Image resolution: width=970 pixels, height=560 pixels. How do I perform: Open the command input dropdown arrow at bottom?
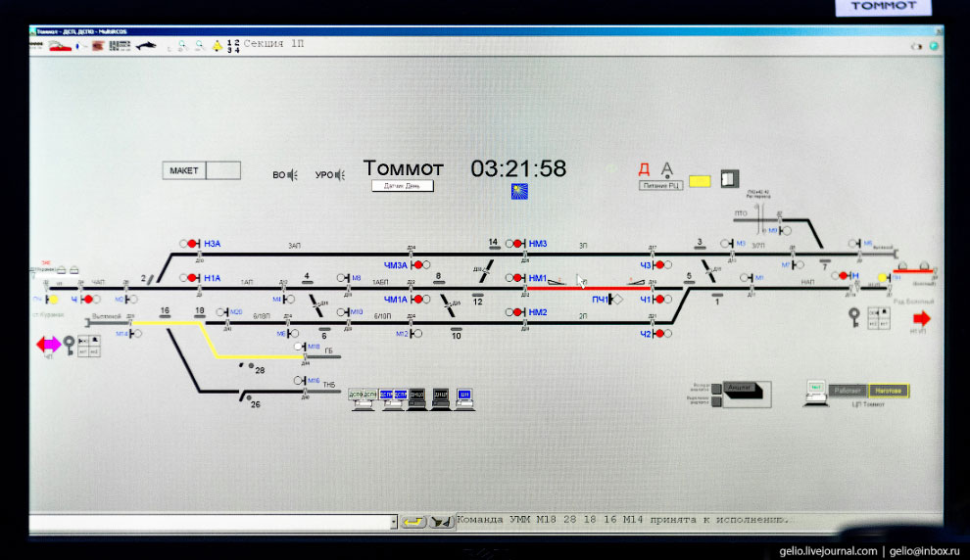[x=394, y=522]
